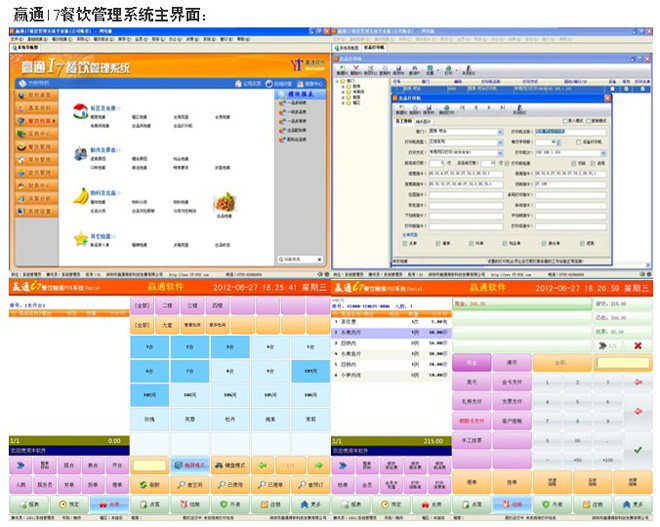Screen dimensions: 660x527
Task: Choose 会员卡支付 payment method
Action: [x=512, y=382]
